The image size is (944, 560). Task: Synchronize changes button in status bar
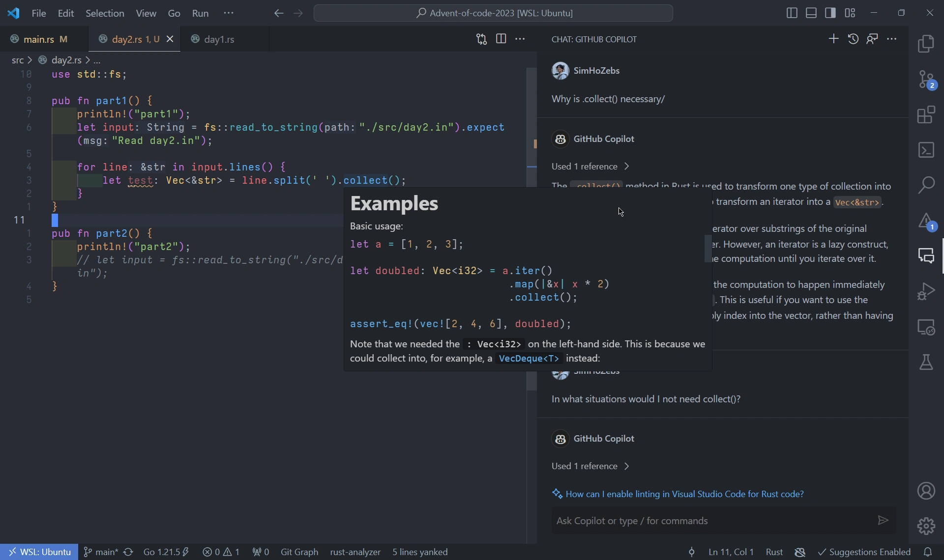(128, 552)
